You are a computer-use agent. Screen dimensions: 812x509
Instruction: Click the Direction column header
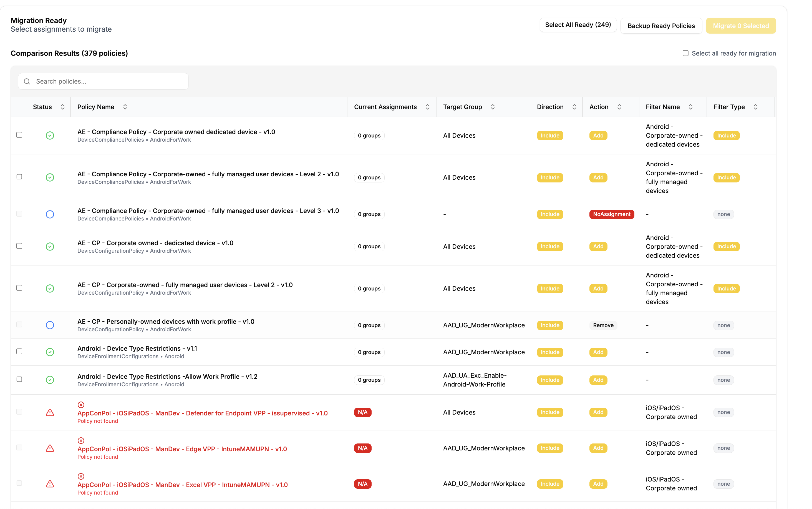click(550, 107)
